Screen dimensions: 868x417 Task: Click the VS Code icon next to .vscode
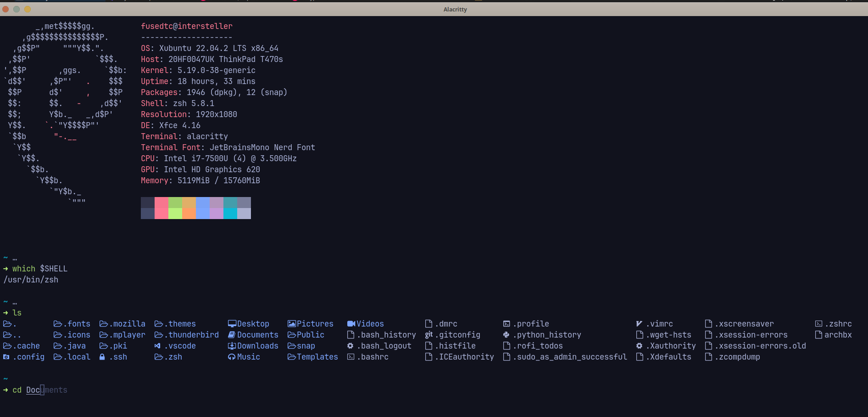click(x=158, y=346)
